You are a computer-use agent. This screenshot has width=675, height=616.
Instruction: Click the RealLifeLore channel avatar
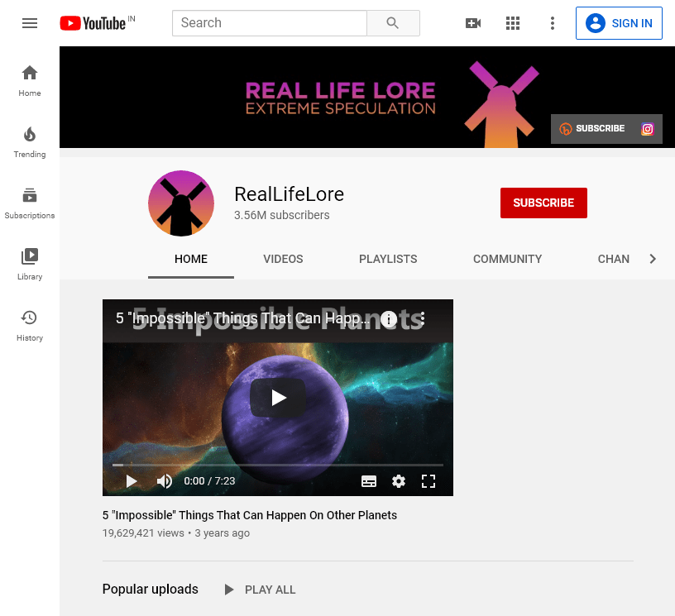click(181, 203)
